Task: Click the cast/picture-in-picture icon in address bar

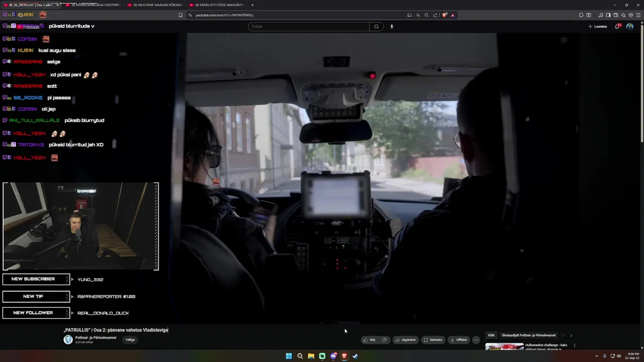Action: tap(410, 15)
